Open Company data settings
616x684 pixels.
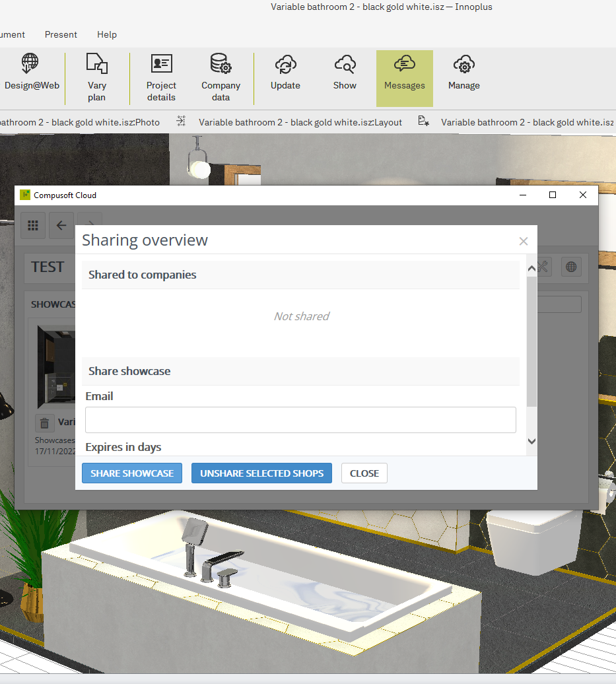click(221, 78)
